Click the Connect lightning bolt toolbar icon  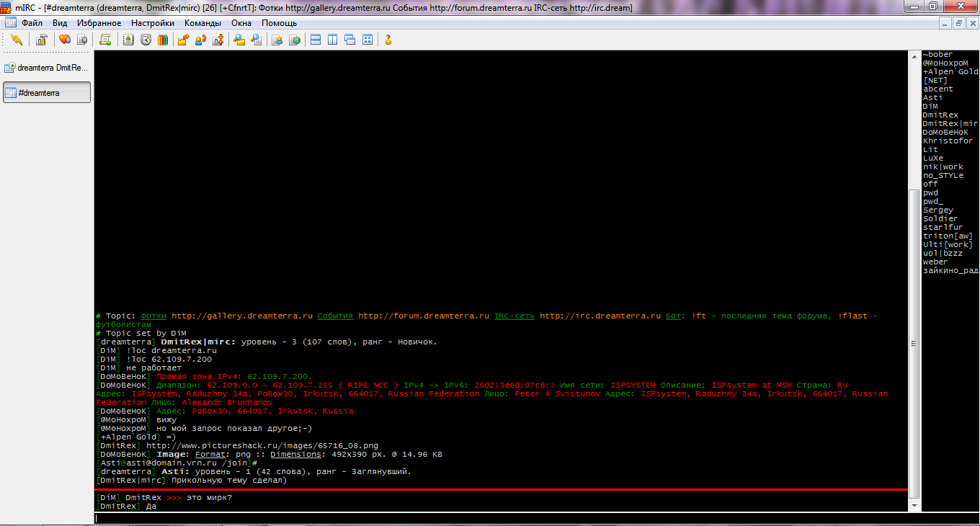click(x=17, y=40)
